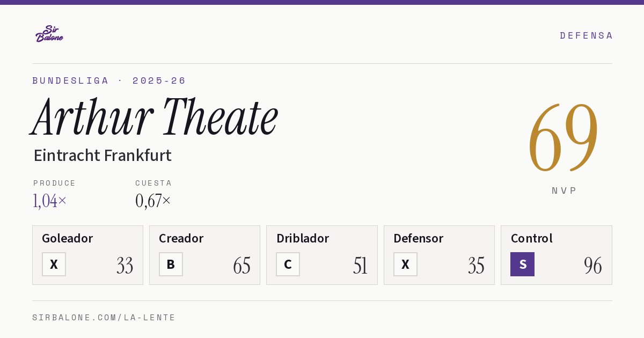Image resolution: width=644 pixels, height=338 pixels.
Task: Click the CUESTA label
Action: [153, 183]
